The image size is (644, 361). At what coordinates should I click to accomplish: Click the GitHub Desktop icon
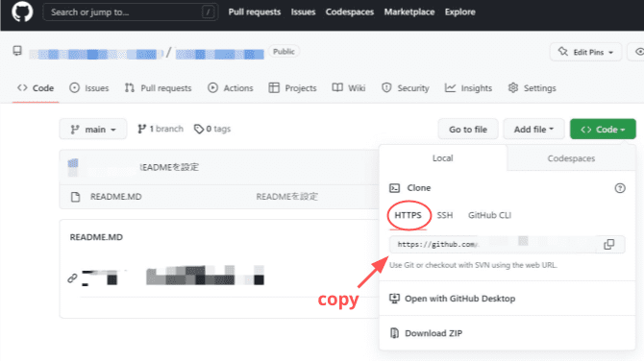[394, 299]
